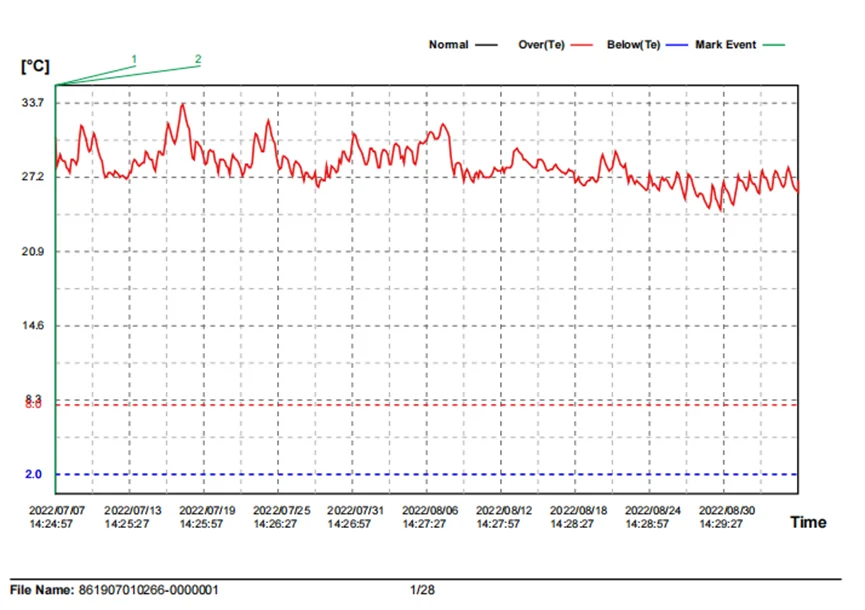865x610 pixels.
Task: Click the red temperature curve peak
Action: pos(183,103)
